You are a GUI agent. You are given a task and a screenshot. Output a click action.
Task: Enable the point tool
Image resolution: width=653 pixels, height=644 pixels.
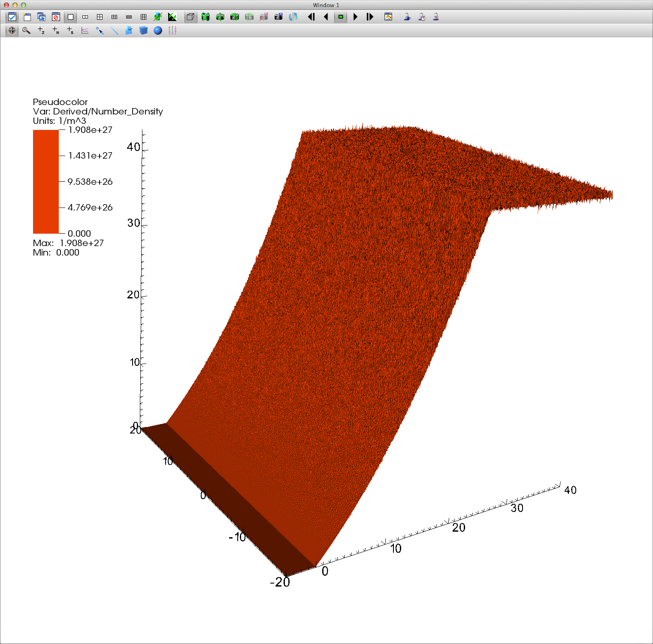[x=100, y=30]
